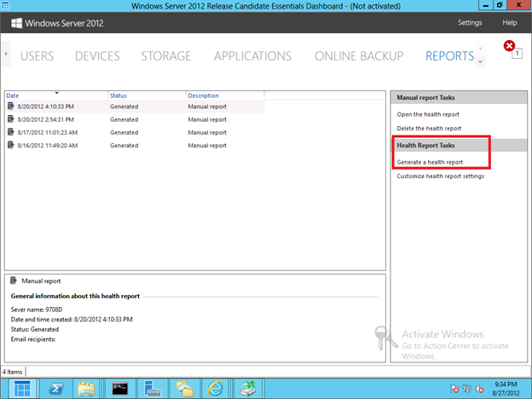Screen dimensions: 532x399
Task: Click the Server name: 9708D text
Action: (37, 309)
